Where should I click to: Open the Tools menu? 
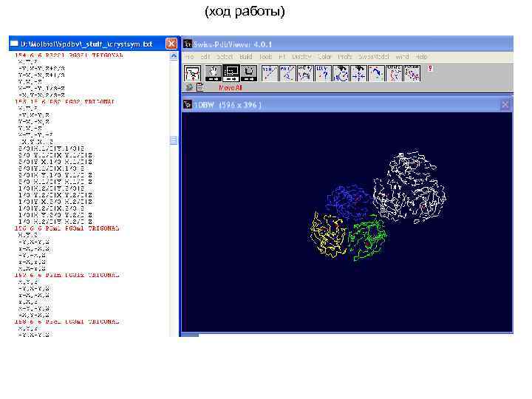[x=266, y=57]
